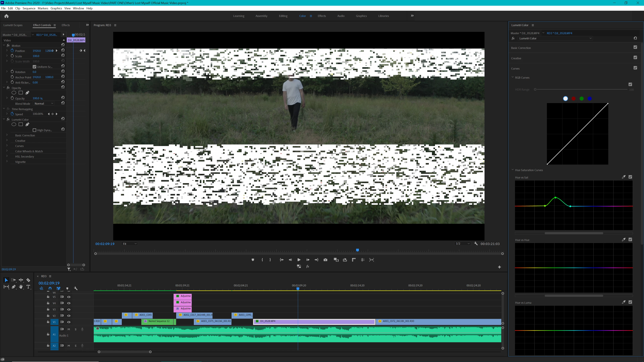Click the Home icon
644x362 pixels.
point(7,16)
